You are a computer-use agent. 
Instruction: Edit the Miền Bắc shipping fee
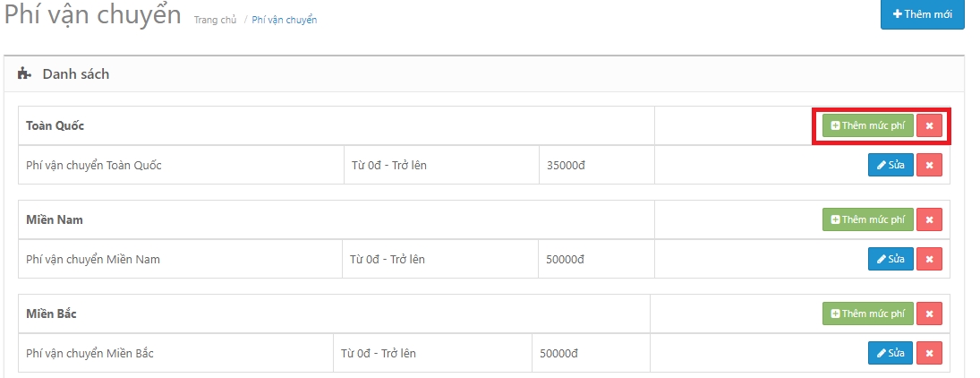(891, 353)
